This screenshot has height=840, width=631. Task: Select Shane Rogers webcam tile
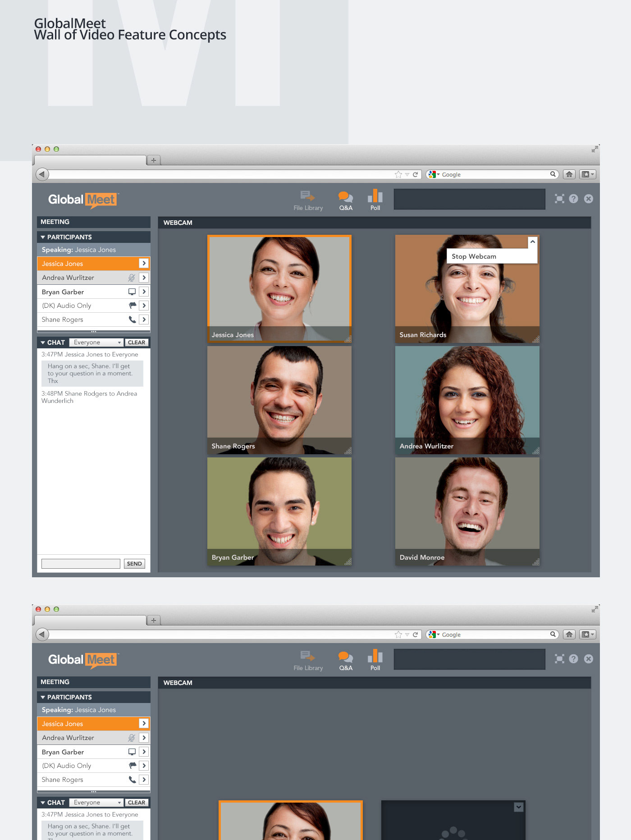tap(279, 400)
